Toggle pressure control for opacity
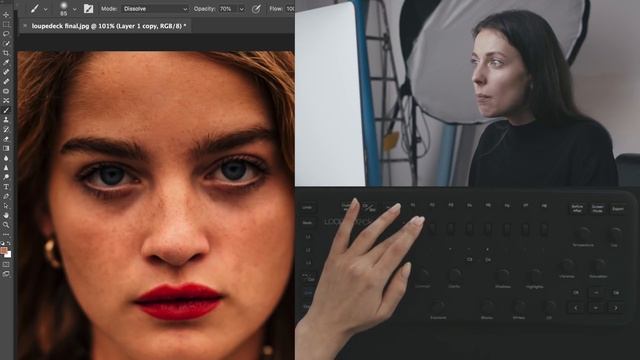 point(256,9)
